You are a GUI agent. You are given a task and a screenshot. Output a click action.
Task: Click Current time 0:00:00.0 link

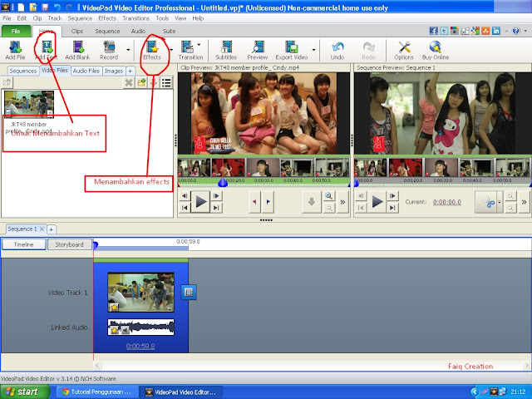[447, 202]
